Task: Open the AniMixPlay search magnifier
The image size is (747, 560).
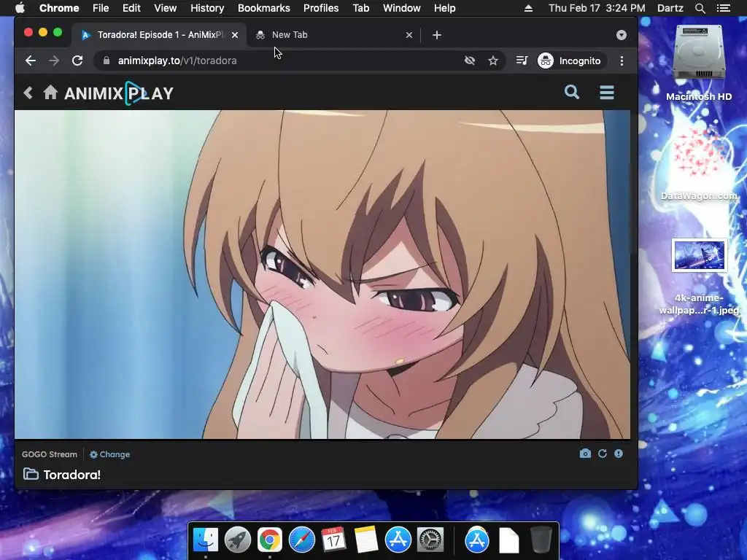Action: pyautogui.click(x=572, y=92)
